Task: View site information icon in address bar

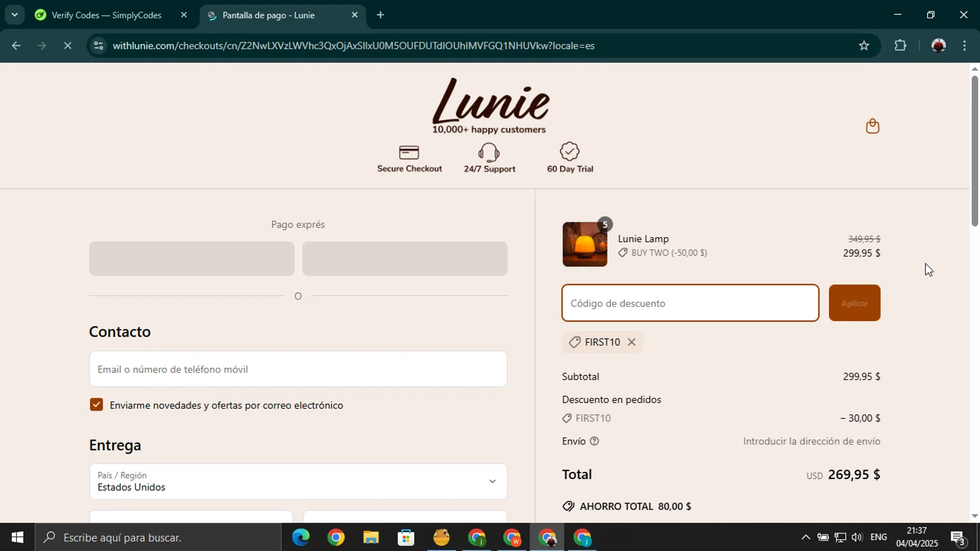Action: [x=98, y=46]
